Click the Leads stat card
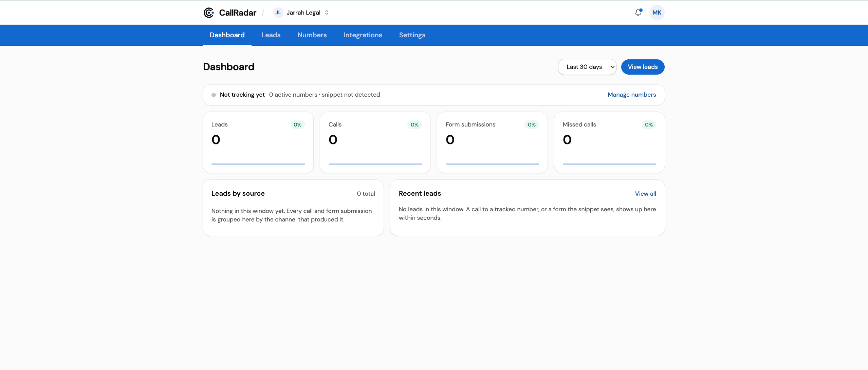The height and width of the screenshot is (370, 868). 258,142
